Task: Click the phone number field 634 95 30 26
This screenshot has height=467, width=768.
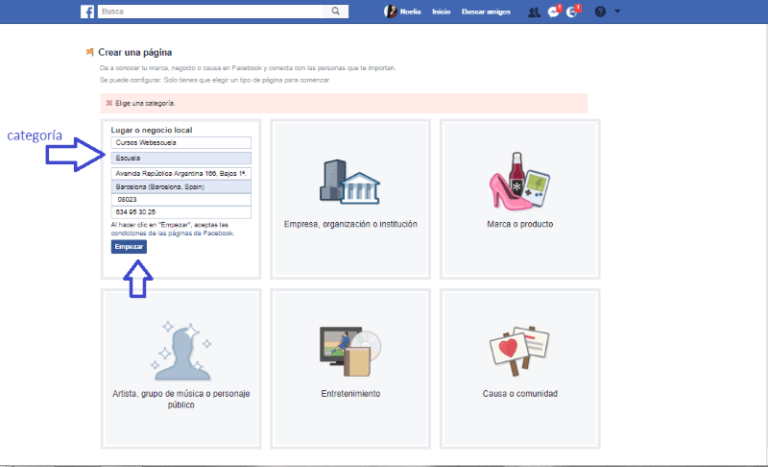Action: [181, 212]
